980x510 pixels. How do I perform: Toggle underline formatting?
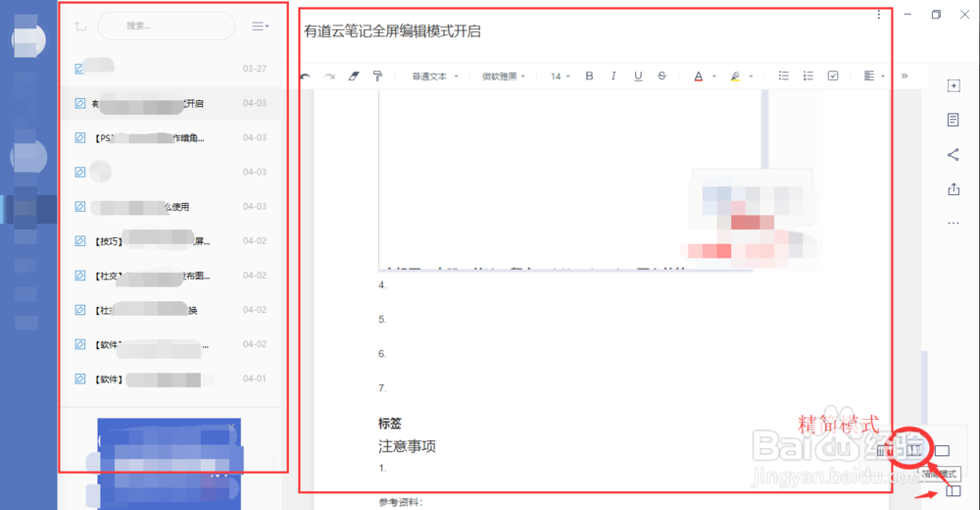point(638,76)
